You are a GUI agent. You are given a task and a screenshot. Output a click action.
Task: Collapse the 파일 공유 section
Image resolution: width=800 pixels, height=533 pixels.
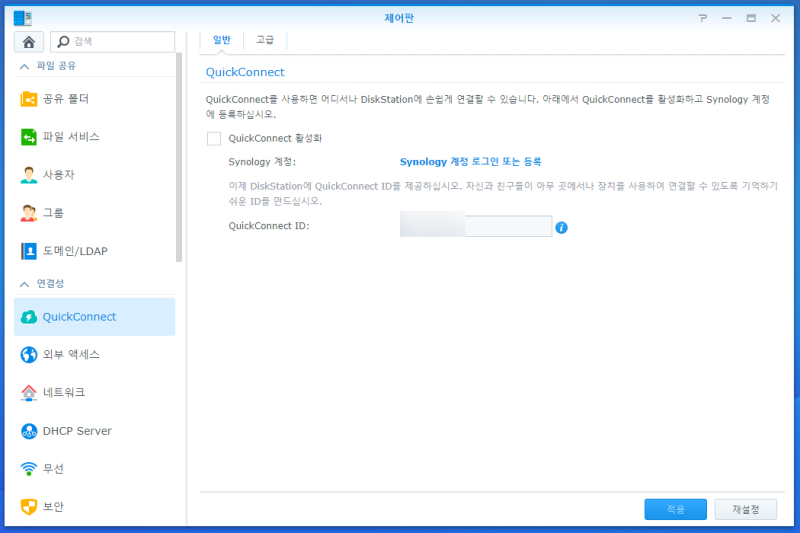click(24, 66)
